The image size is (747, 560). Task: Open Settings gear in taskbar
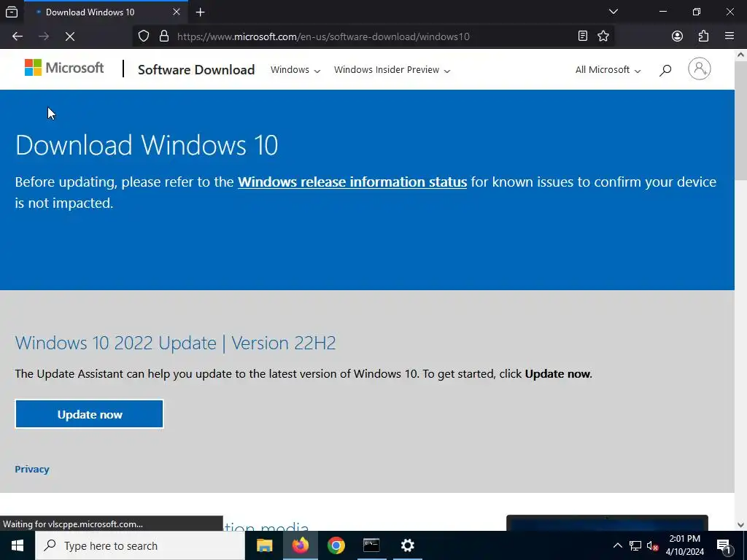coord(407,545)
